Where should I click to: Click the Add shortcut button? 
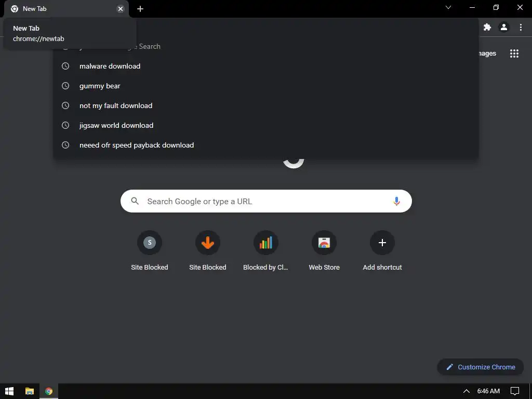click(x=382, y=250)
